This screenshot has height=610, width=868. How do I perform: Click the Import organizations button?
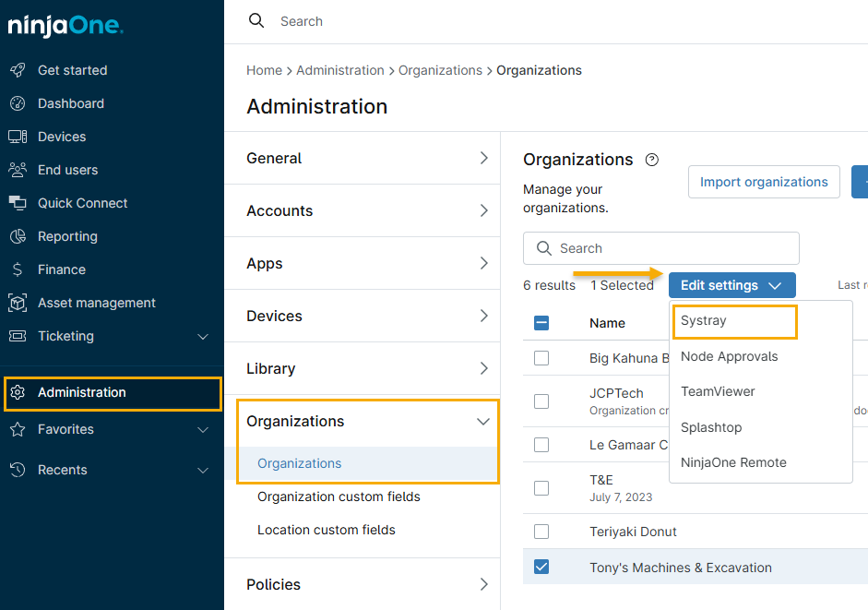coord(763,182)
